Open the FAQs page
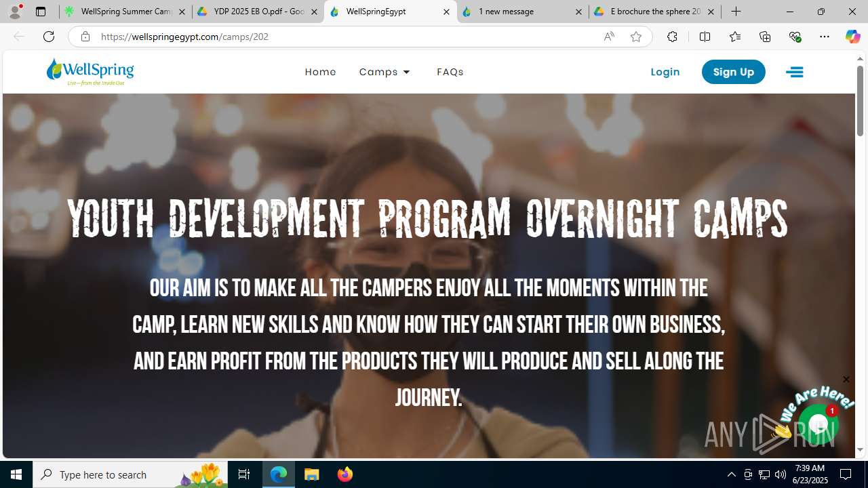Image resolution: width=868 pixels, height=488 pixels. click(450, 72)
